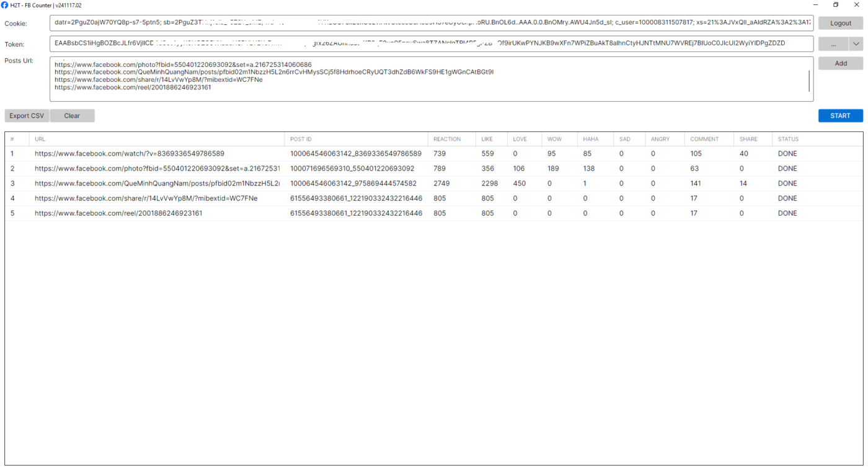
Task: Click post ID 100064546063142_8369336549786589
Action: pyautogui.click(x=356, y=154)
